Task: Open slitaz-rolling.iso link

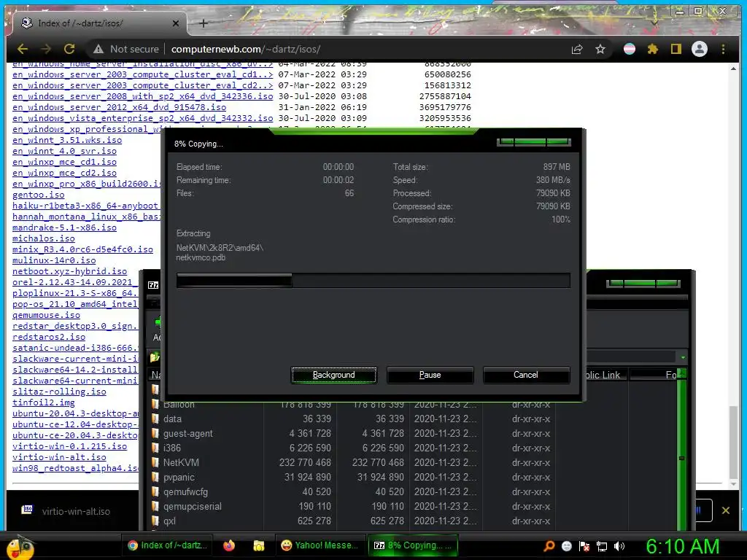Action: [x=59, y=392]
